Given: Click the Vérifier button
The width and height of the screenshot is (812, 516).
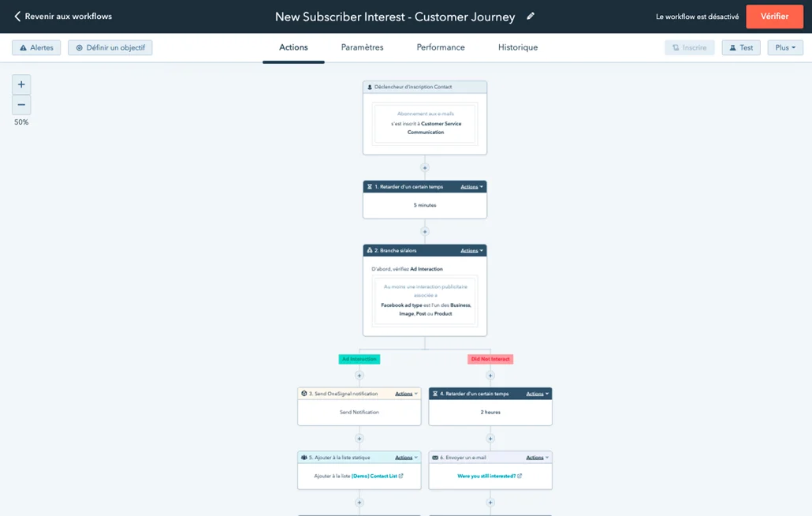Looking at the screenshot, I should coord(774,17).
